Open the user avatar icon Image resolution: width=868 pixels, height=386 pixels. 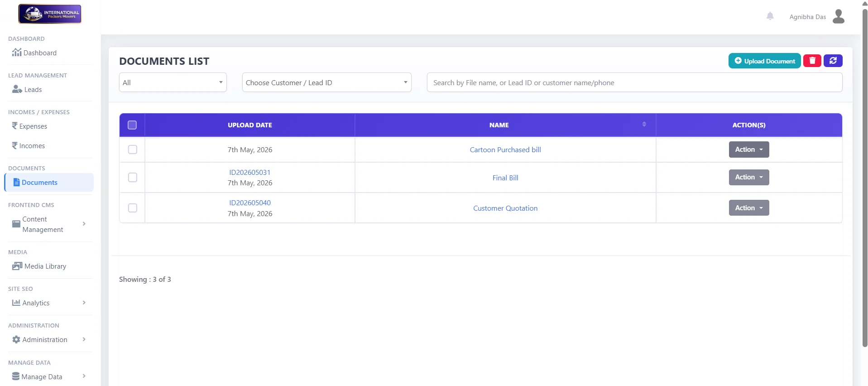tap(839, 16)
